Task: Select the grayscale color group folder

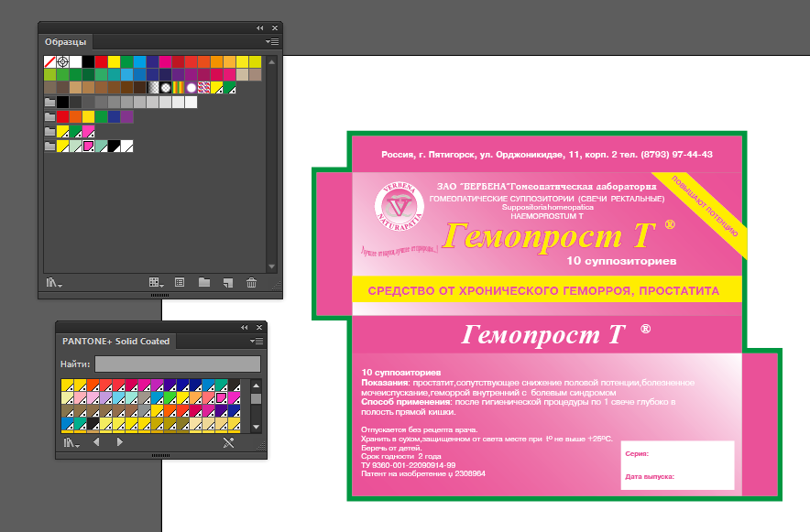Action: (x=50, y=103)
